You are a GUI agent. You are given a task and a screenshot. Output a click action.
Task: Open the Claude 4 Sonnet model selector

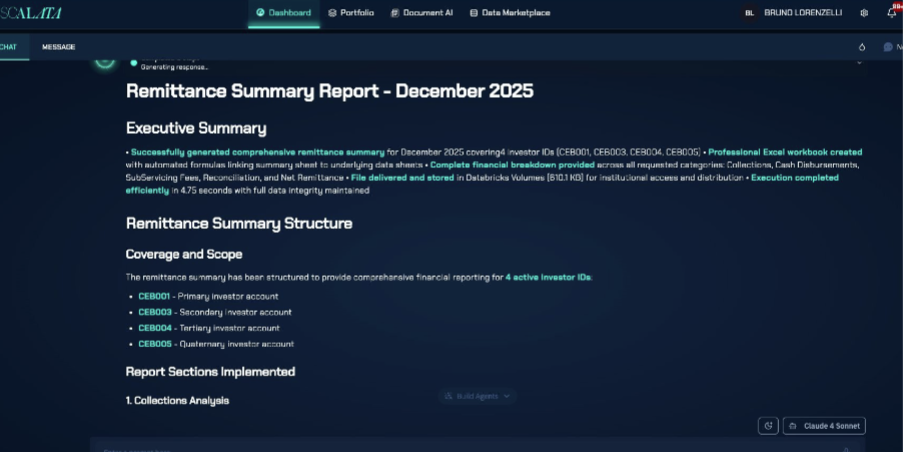tap(824, 426)
